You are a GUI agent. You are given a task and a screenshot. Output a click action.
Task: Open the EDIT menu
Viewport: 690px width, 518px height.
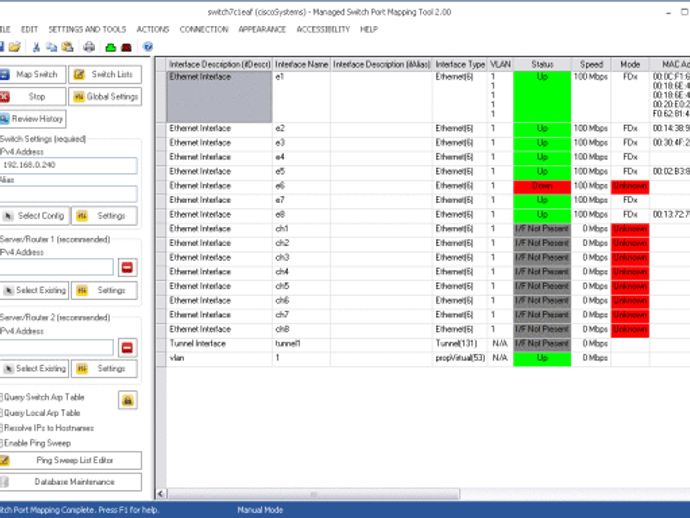29,29
